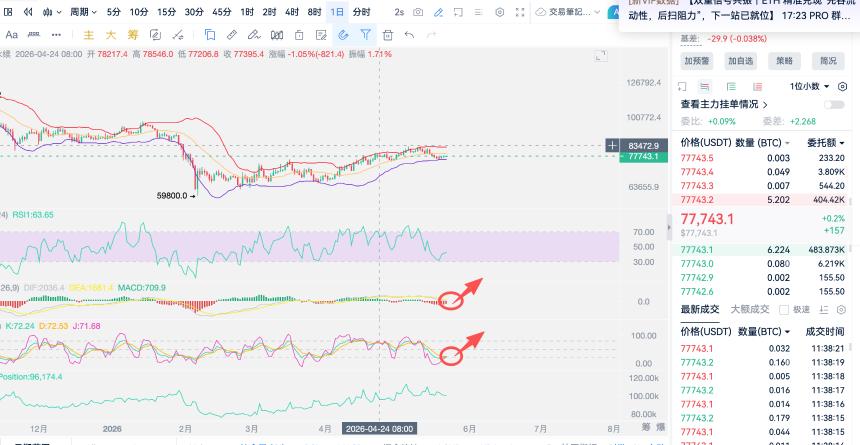Image resolution: width=860 pixels, height=445 pixels.
Task: Switch to the 大额成交 tab
Action: click(x=750, y=309)
